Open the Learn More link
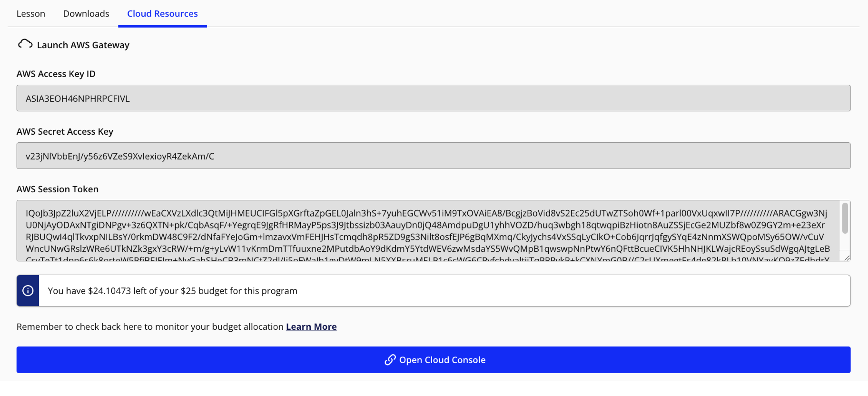The image size is (868, 396). point(311,327)
